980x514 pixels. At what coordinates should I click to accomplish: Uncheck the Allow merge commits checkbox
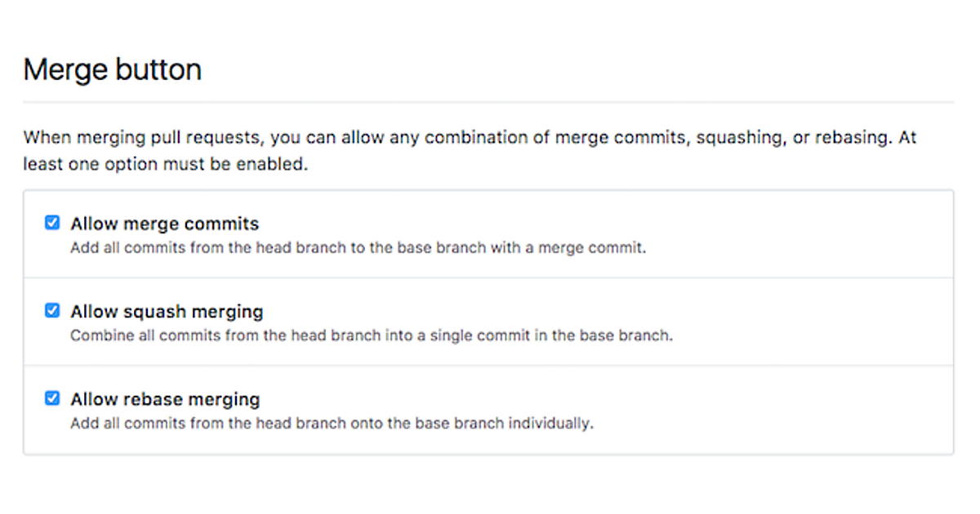[52, 223]
